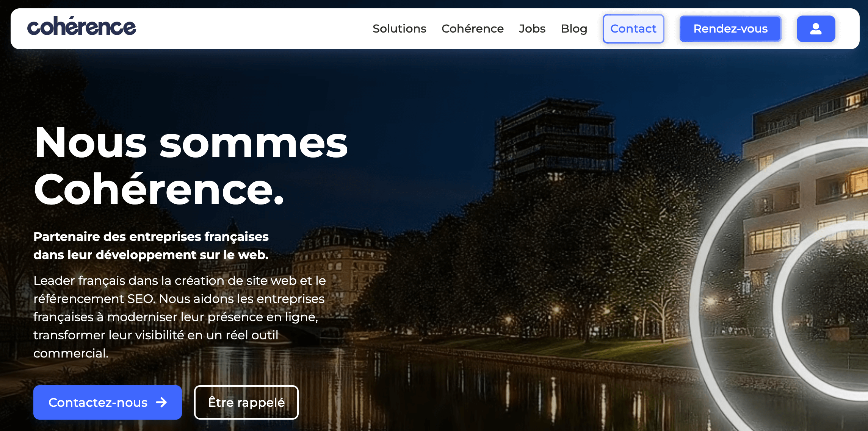Click the 'Leader français' description paragraph
Screen dimensions: 868x431
[179, 317]
